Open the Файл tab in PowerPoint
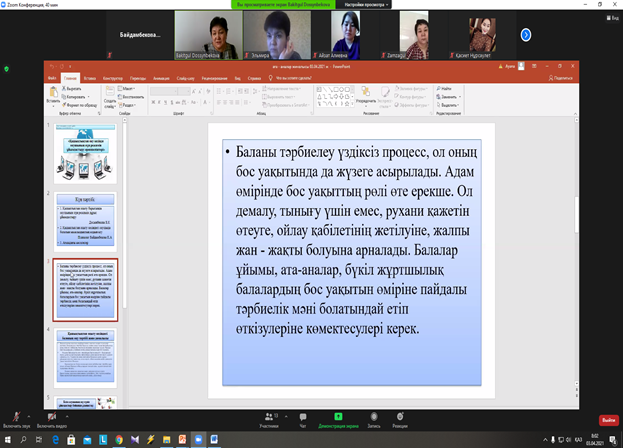 click(53, 76)
